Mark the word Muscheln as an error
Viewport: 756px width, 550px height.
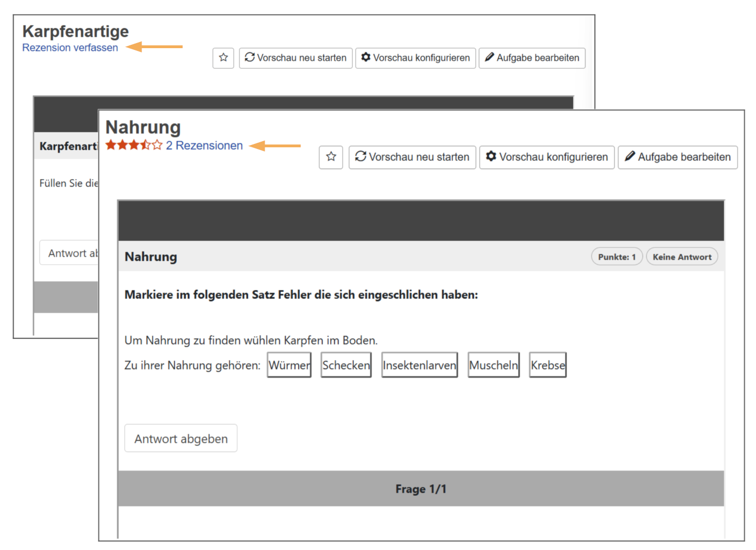493,365
